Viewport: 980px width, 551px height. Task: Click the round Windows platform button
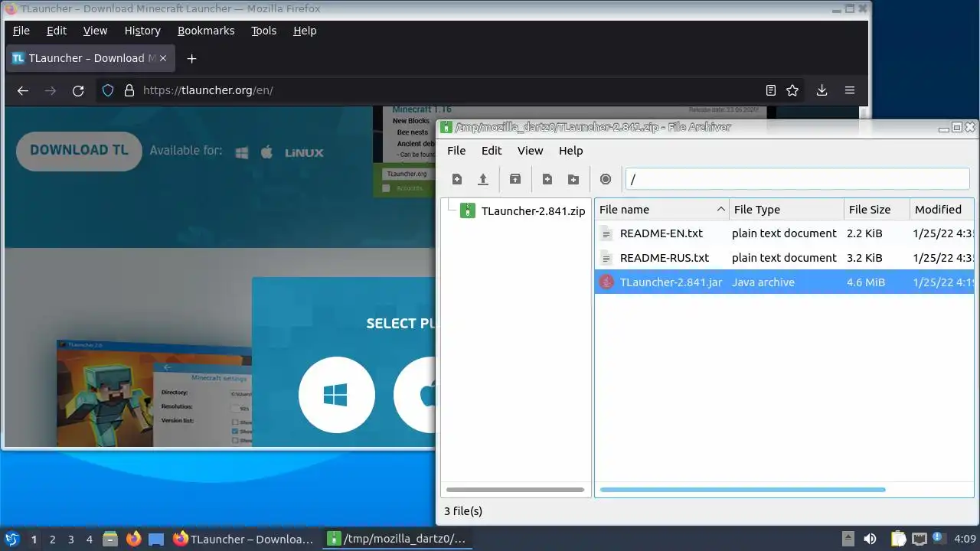point(336,395)
